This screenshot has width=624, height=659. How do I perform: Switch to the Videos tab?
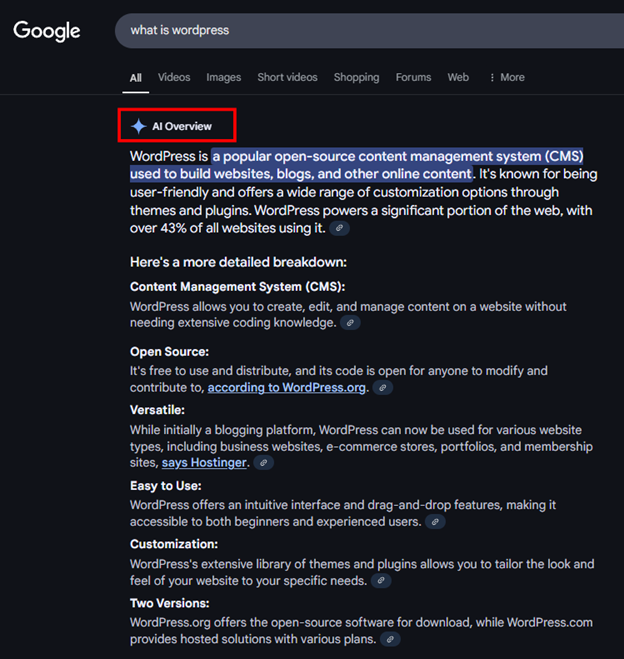coord(174,77)
